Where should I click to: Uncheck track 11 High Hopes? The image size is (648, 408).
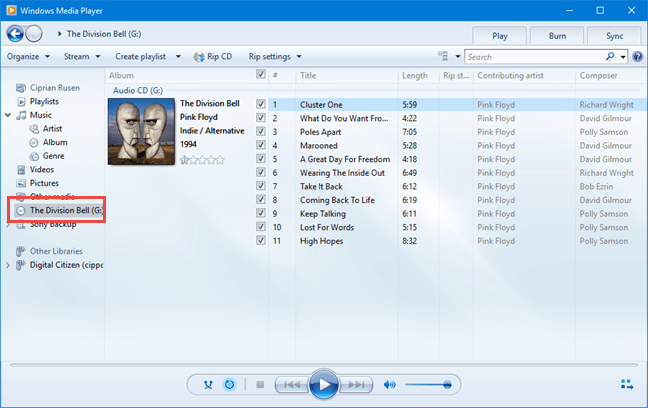[261, 241]
